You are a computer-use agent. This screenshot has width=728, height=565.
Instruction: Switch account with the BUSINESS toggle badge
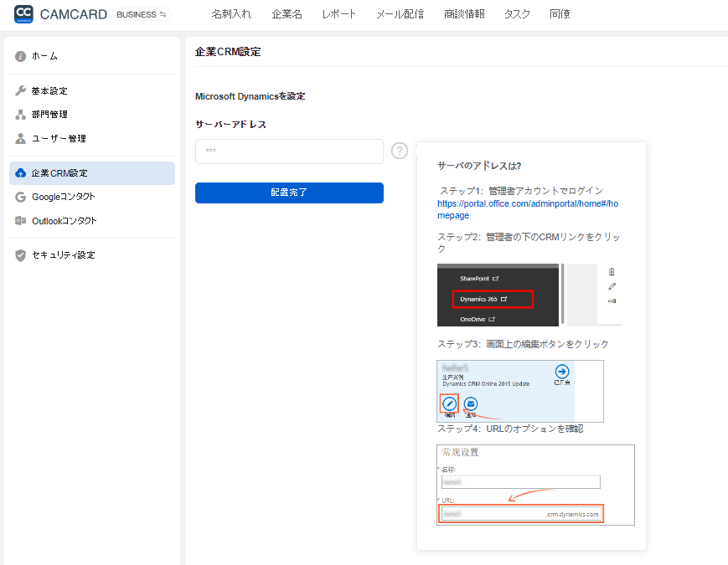(x=141, y=14)
